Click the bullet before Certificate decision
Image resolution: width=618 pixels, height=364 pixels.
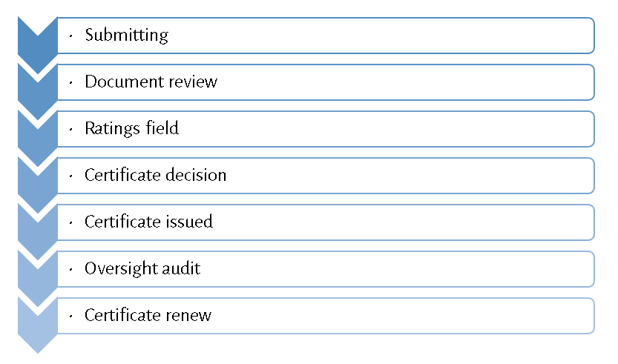(x=70, y=176)
